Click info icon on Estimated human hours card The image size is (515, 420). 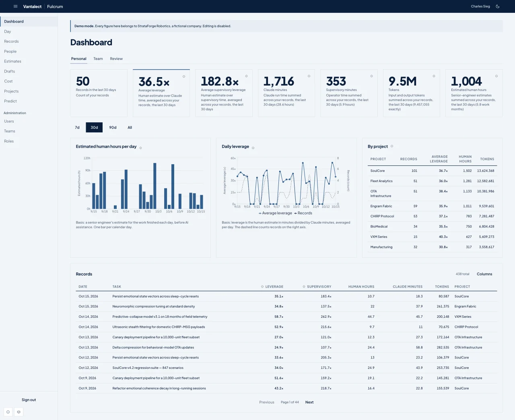[x=496, y=76]
